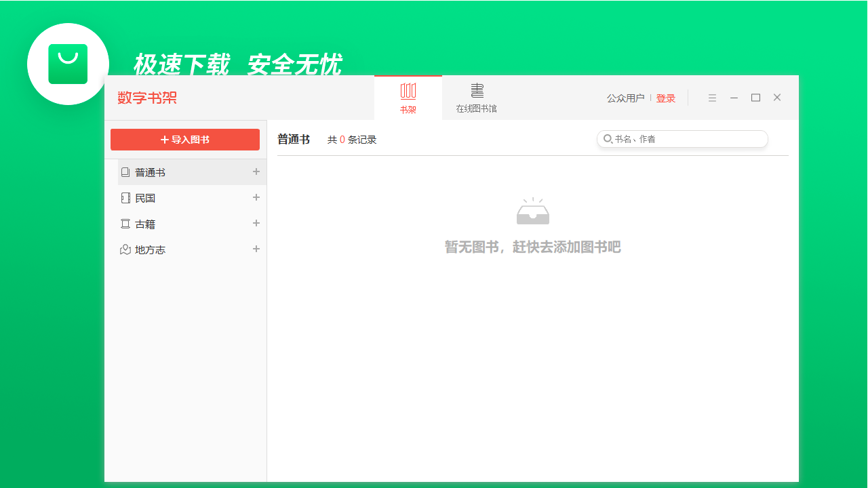Expand 地方志 with the plus control
The height and width of the screenshot is (488, 868).
(256, 249)
